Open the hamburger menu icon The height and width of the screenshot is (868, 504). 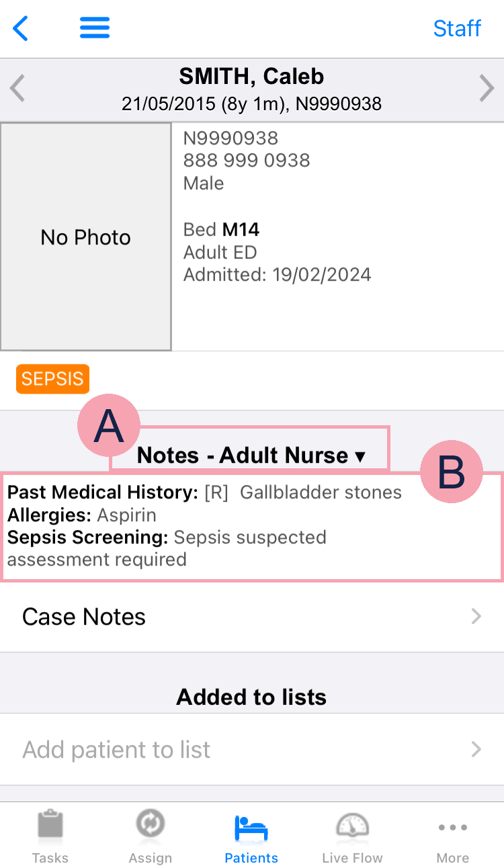(x=95, y=28)
